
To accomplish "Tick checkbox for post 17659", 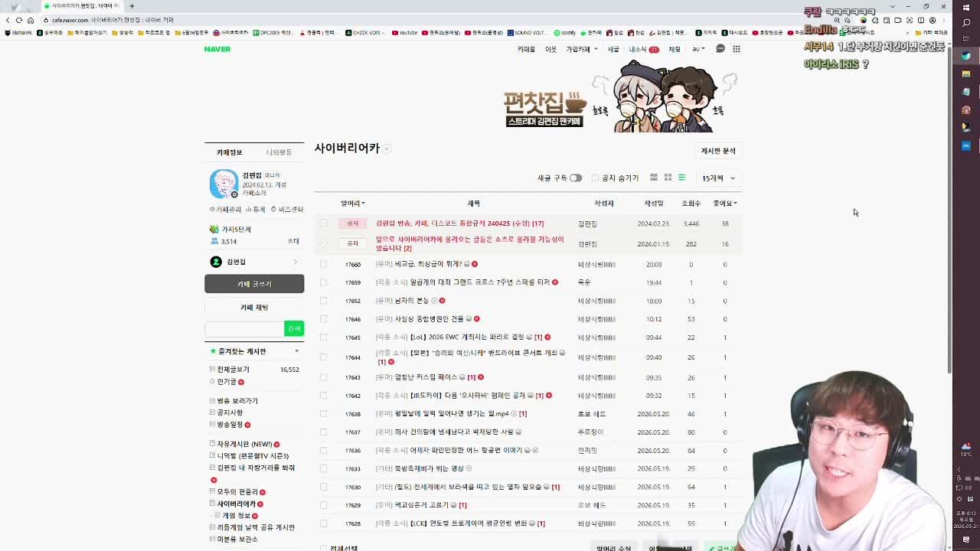I will [x=323, y=282].
